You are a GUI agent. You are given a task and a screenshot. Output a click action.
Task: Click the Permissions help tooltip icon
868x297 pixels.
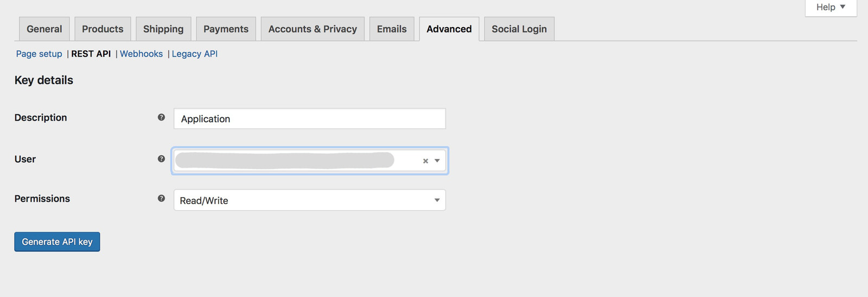point(161,199)
